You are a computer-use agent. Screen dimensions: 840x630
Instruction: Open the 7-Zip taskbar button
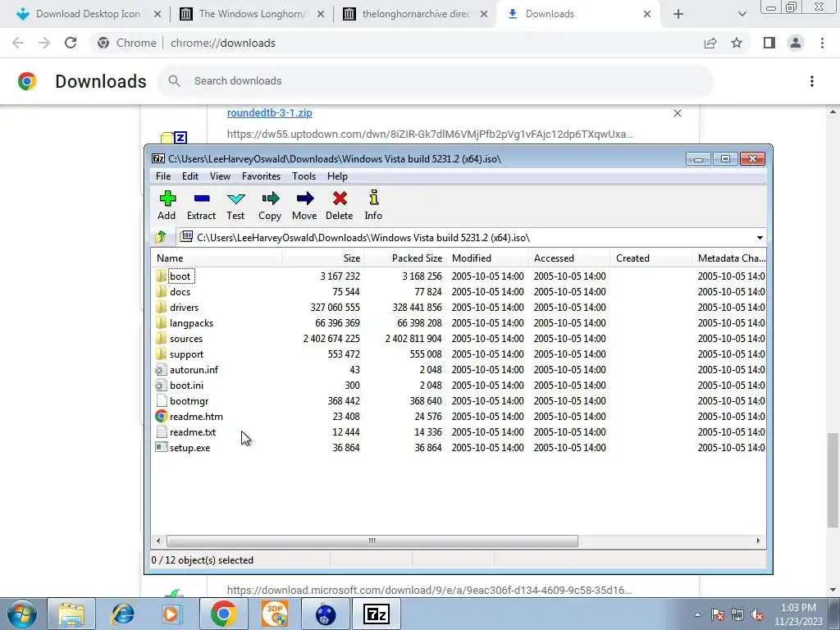[376, 614]
